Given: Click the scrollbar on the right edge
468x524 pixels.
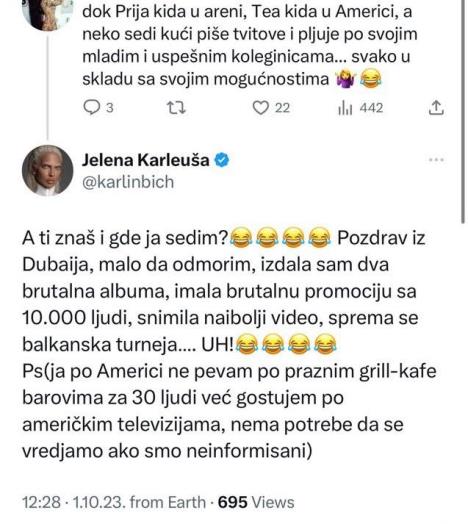Looking at the screenshot, I should (x=463, y=112).
